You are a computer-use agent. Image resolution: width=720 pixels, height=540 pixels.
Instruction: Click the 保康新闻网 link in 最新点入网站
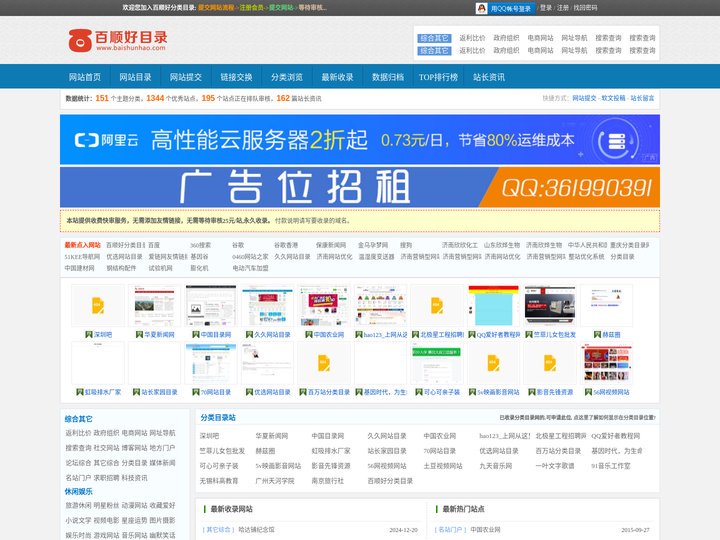coord(331,245)
